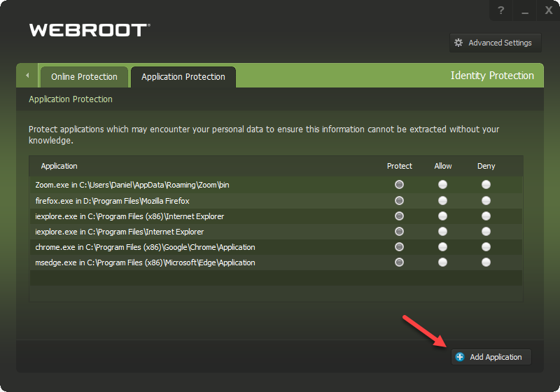Select iexplore.exe in C:\Program Files\Internet Explorer text
560x392 pixels.
coord(119,232)
